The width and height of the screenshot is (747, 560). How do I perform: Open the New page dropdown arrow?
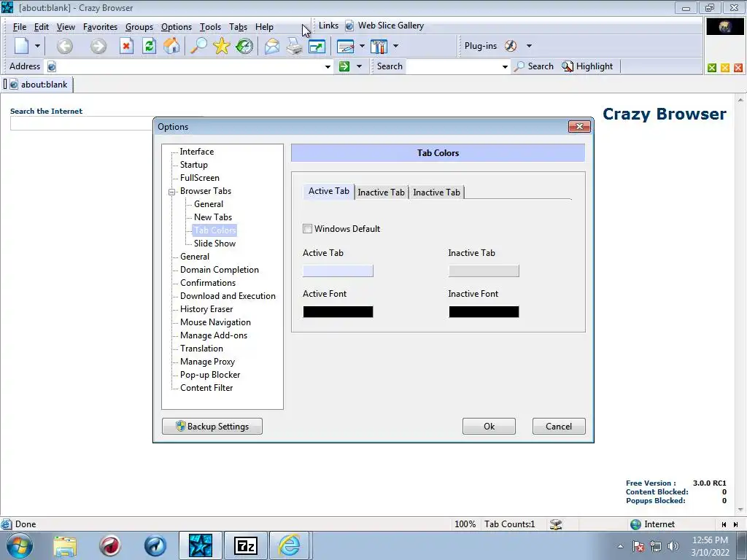37,46
